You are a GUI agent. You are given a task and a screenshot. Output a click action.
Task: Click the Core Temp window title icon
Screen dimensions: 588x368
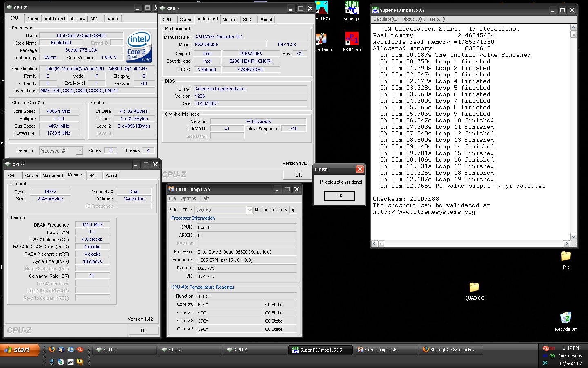(x=171, y=189)
